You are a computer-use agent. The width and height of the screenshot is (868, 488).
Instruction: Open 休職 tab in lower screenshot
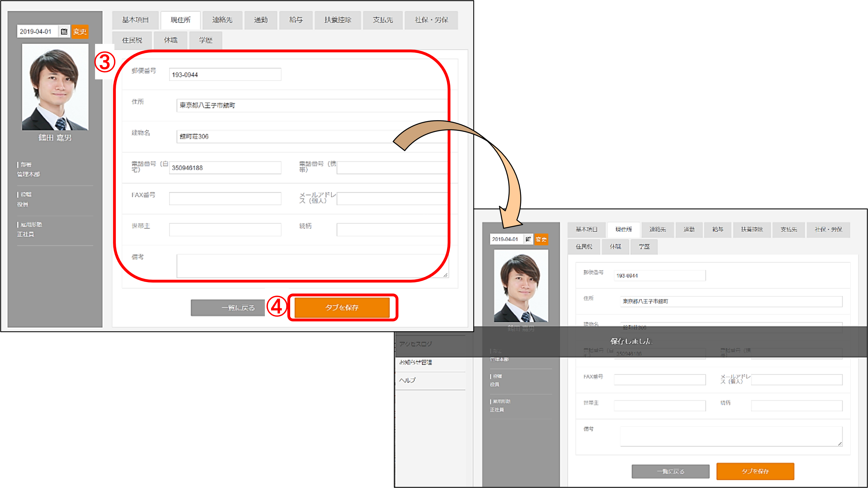(x=615, y=247)
